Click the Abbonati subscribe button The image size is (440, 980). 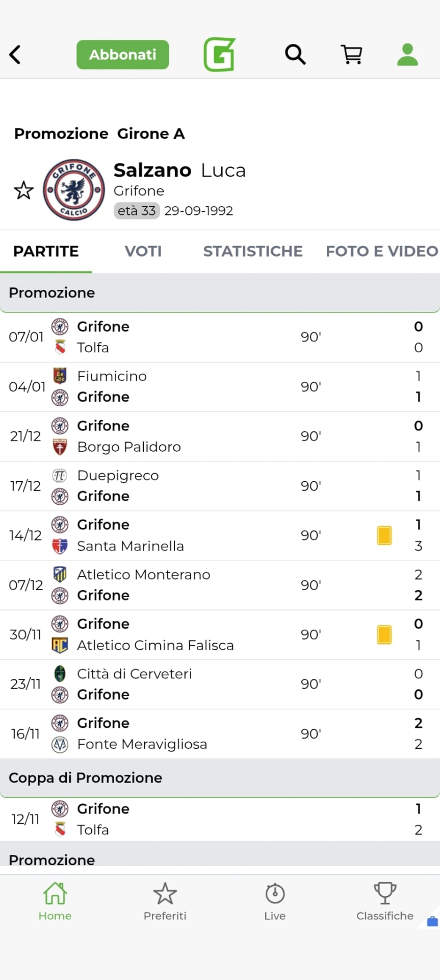(x=122, y=55)
